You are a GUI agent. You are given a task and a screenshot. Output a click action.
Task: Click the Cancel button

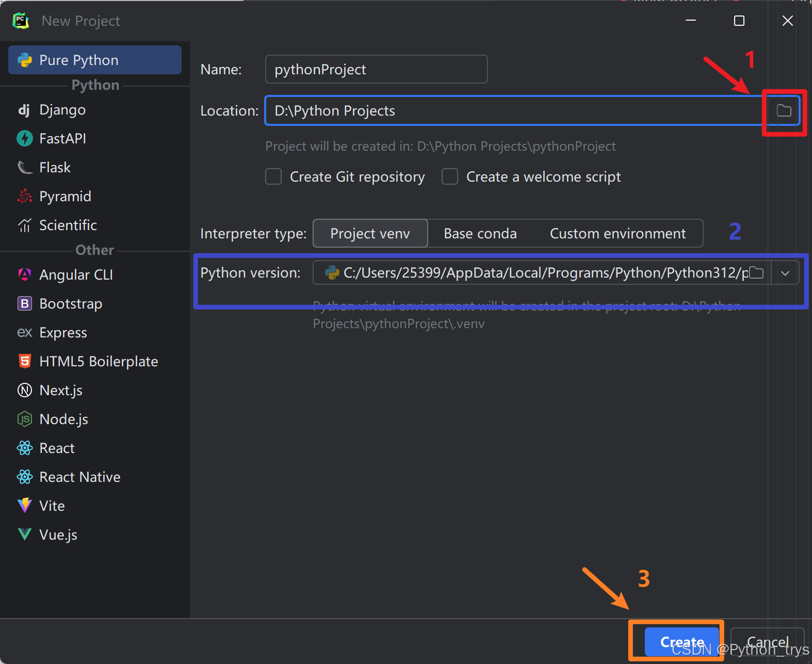768,642
